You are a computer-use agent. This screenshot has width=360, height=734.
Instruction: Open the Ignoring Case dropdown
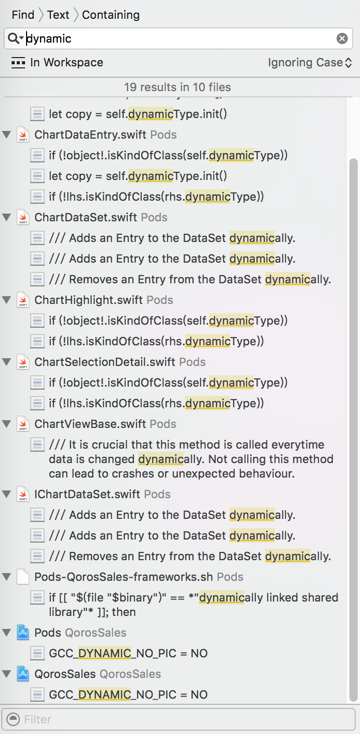[x=309, y=63]
